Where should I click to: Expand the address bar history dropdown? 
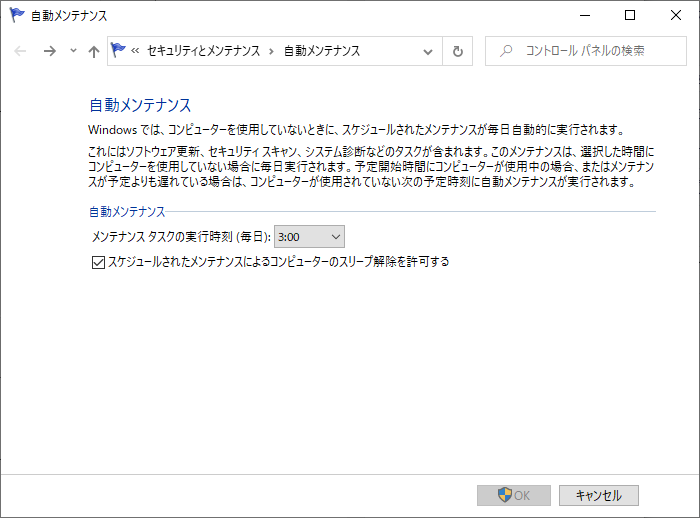coord(428,51)
